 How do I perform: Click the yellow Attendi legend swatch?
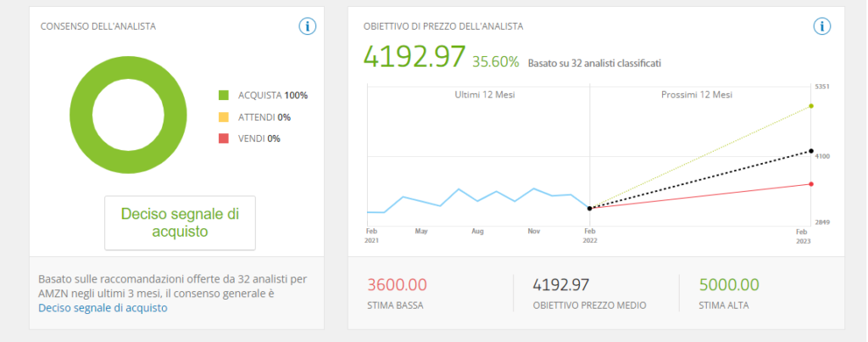pos(224,117)
